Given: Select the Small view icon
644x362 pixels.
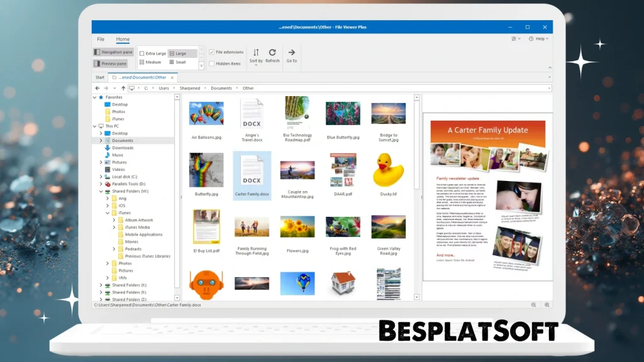Looking at the screenshot, I should coord(171,62).
